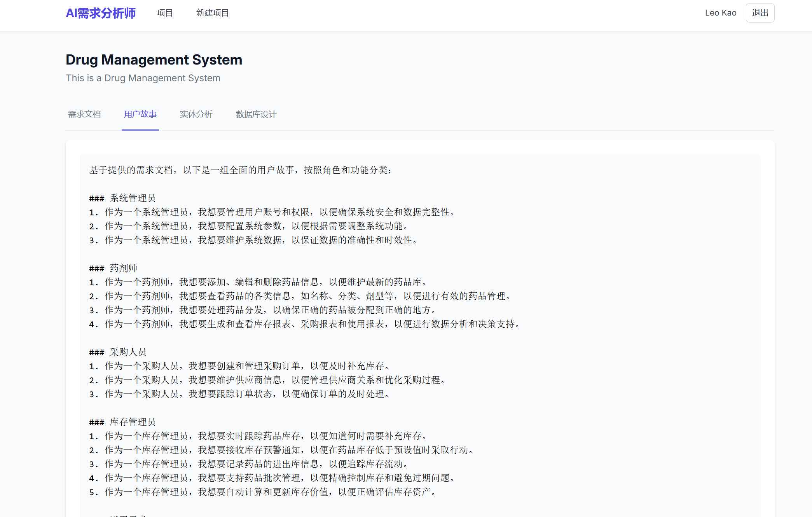Image resolution: width=812 pixels, height=517 pixels.
Task: Click the 采购人员 section heading
Action: 127,352
